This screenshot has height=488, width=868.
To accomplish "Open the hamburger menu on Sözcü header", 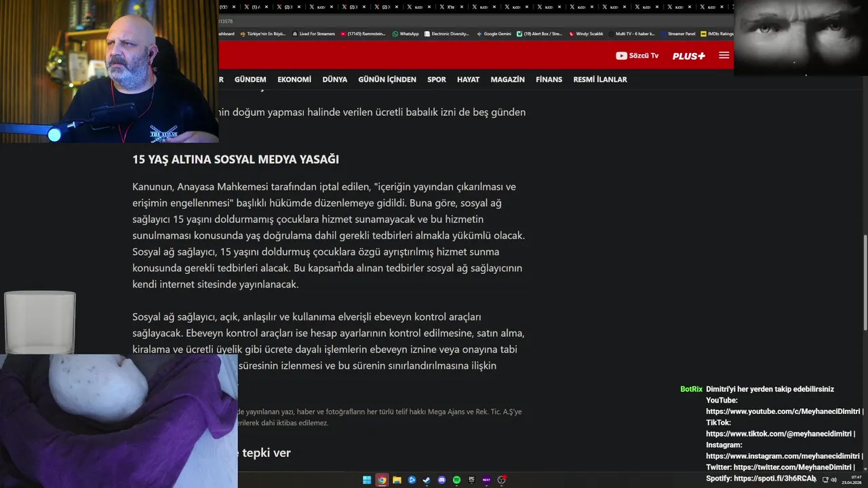I will [724, 56].
